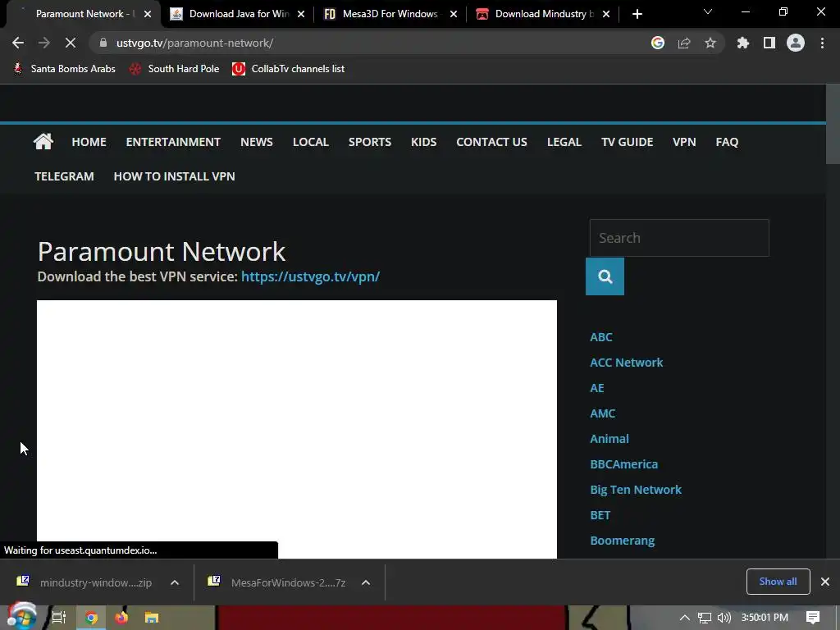Click the address bar URL
The image size is (840, 630).
(x=194, y=43)
